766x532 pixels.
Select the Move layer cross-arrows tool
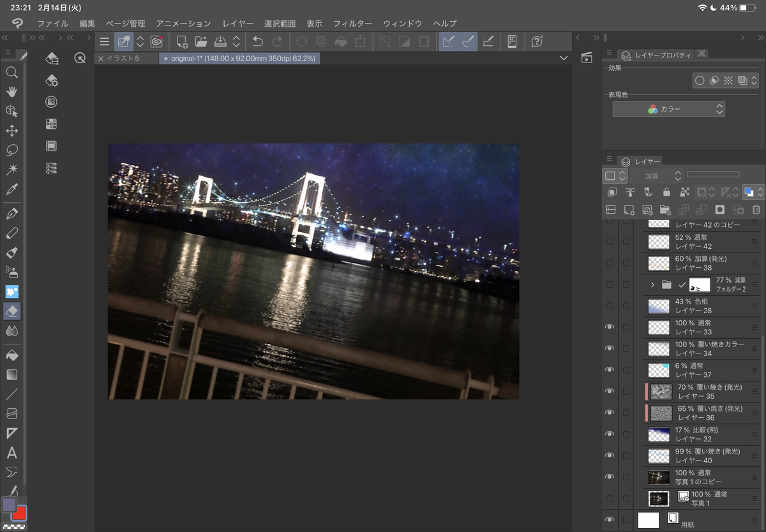pos(11,131)
